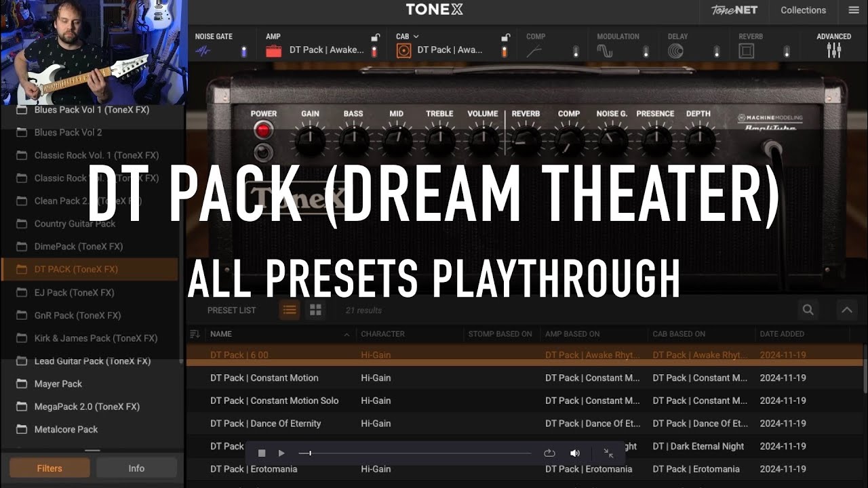Viewport: 868px width, 488px height.
Task: Click the sort order icon left of NAME
Action: coord(195,333)
